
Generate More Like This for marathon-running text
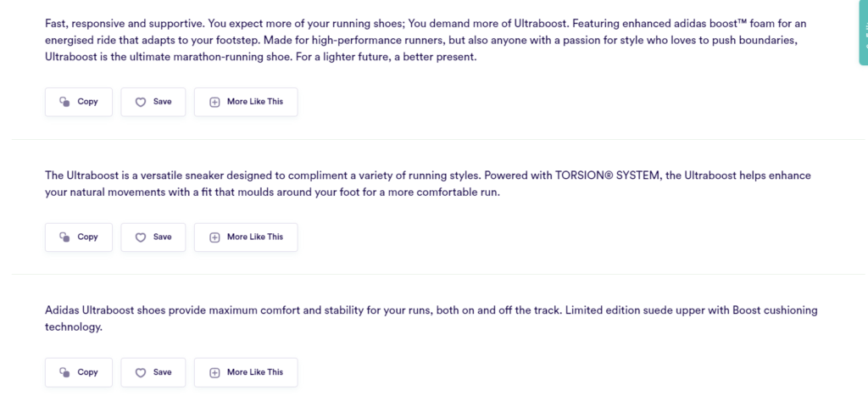(x=246, y=102)
